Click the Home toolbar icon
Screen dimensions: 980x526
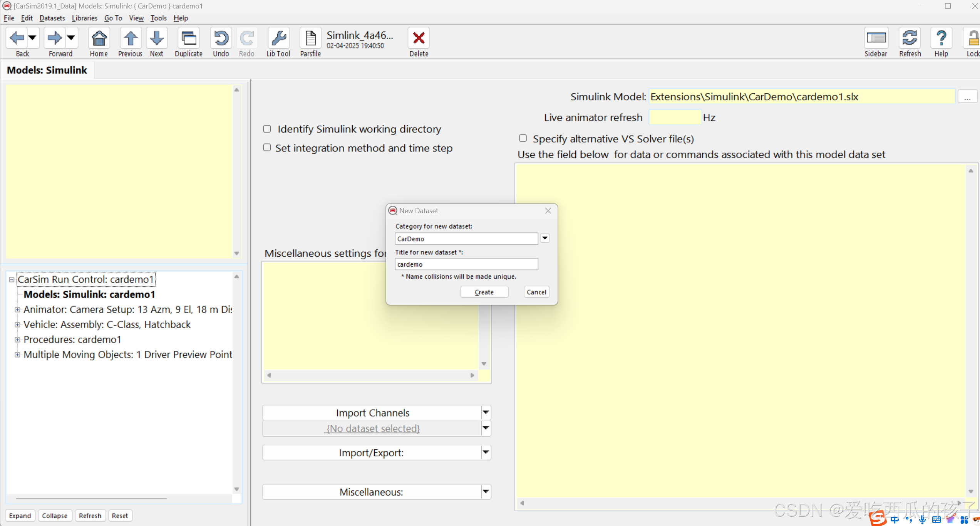[99, 39]
